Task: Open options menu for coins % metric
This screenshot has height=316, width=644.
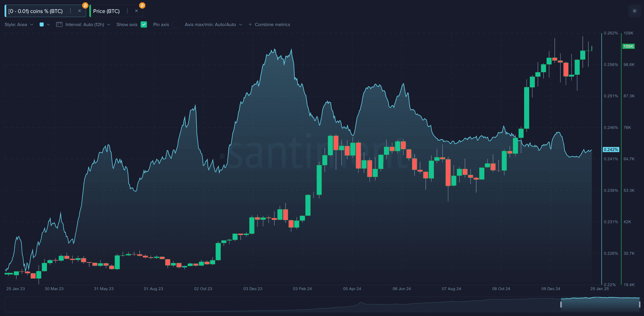Action: tap(70, 11)
